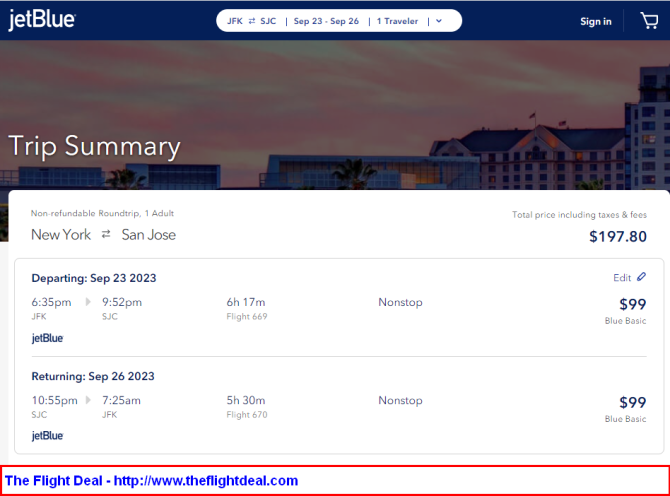Click the 9:52pm arrival time
The height and width of the screenshot is (496, 670).
122,302
